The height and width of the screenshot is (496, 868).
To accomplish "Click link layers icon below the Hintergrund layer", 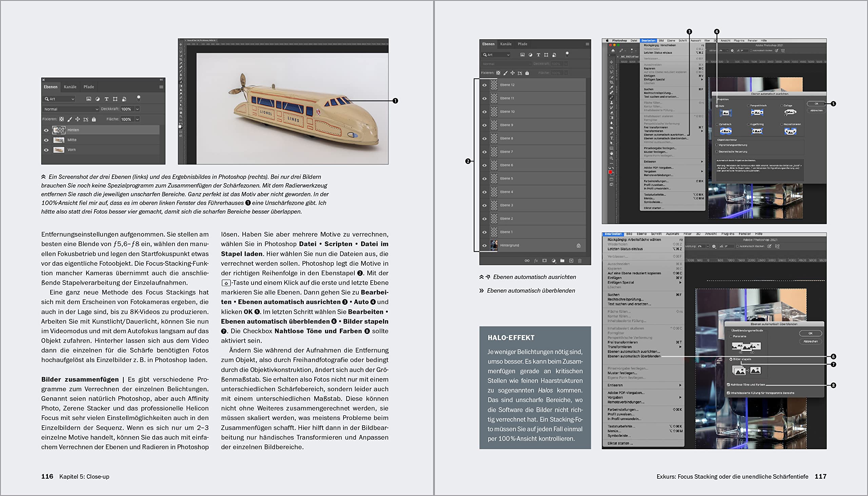I will tap(527, 261).
